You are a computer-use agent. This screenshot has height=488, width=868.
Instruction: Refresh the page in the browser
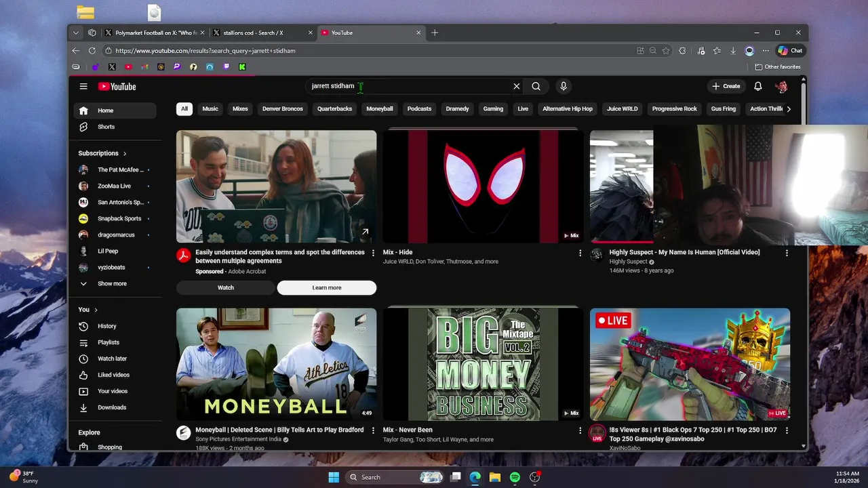pos(92,50)
